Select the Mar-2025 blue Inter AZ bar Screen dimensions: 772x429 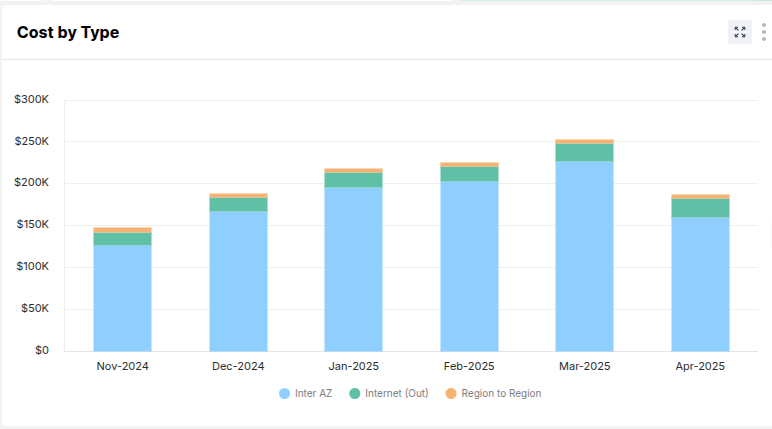[584, 255]
